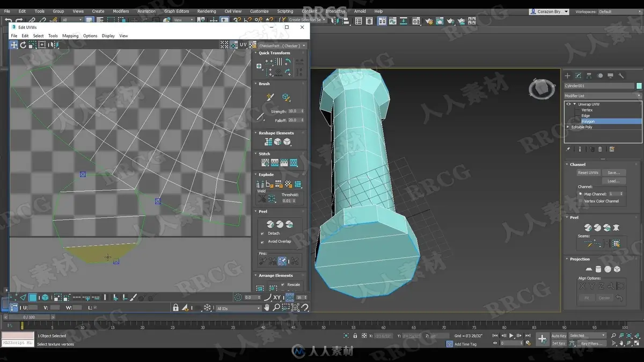Toggle Unwrap UVW modifier visibility eye
The height and width of the screenshot is (362, 644).
[x=568, y=104]
